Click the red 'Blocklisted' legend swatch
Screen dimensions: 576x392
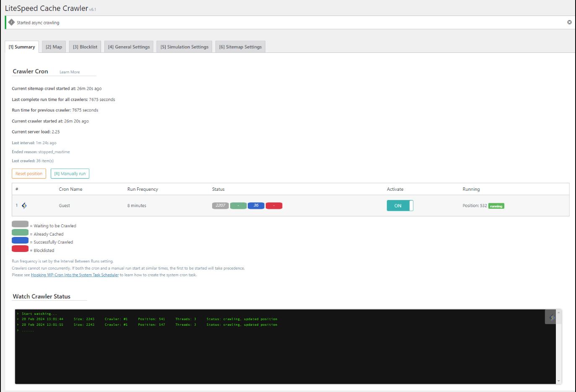click(x=20, y=249)
